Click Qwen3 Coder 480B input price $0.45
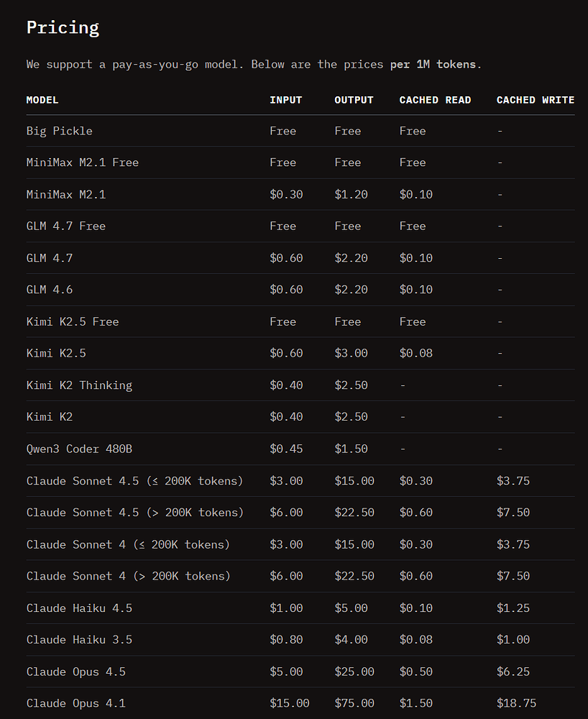Image resolution: width=588 pixels, height=719 pixels. (286, 449)
